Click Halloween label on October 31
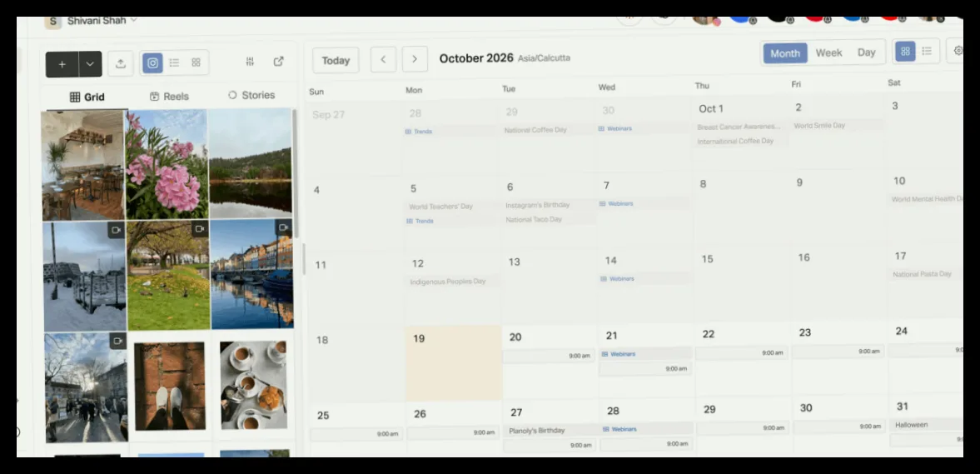 911,425
